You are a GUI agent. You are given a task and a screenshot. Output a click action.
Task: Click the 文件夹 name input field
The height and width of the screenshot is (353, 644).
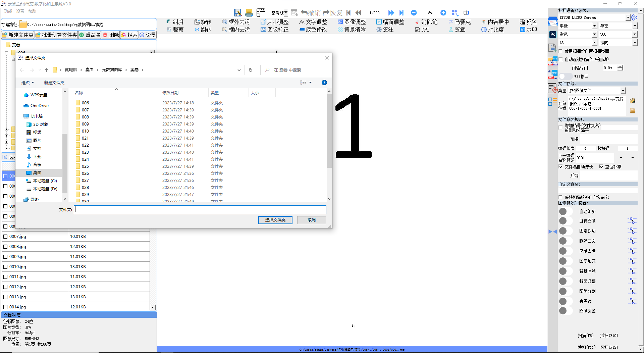200,210
